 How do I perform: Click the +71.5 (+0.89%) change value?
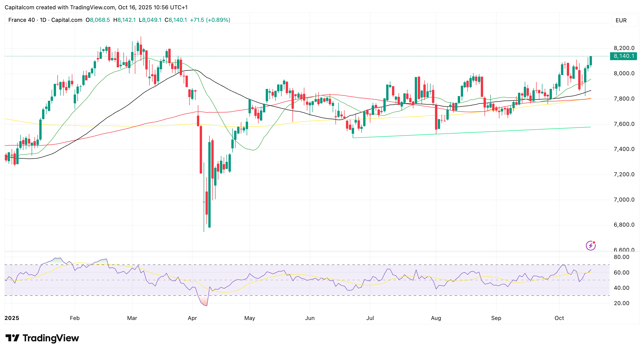coord(210,20)
